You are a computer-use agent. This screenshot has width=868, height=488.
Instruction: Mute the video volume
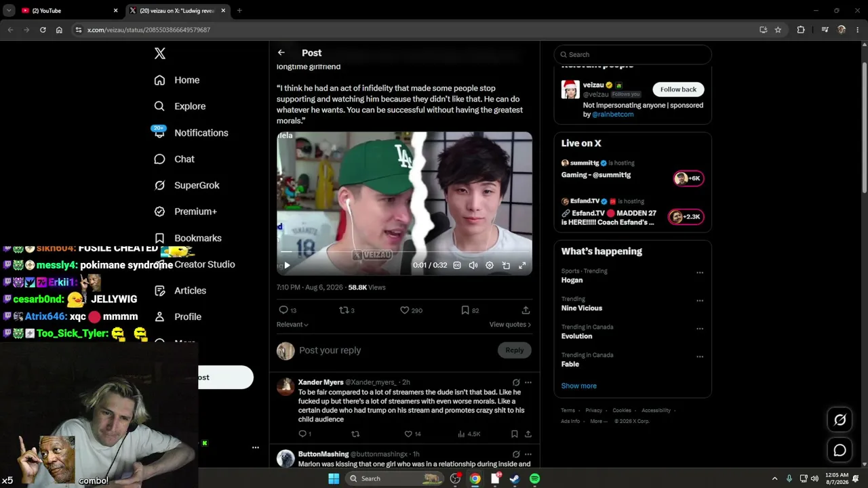[x=473, y=266]
